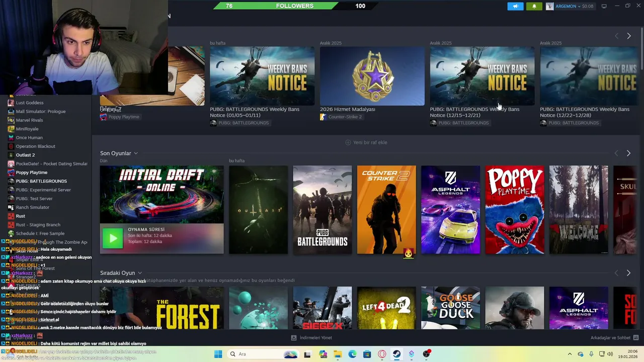Click the Rust game icon in list
Screen dimensions: 644x362
(x=11, y=216)
